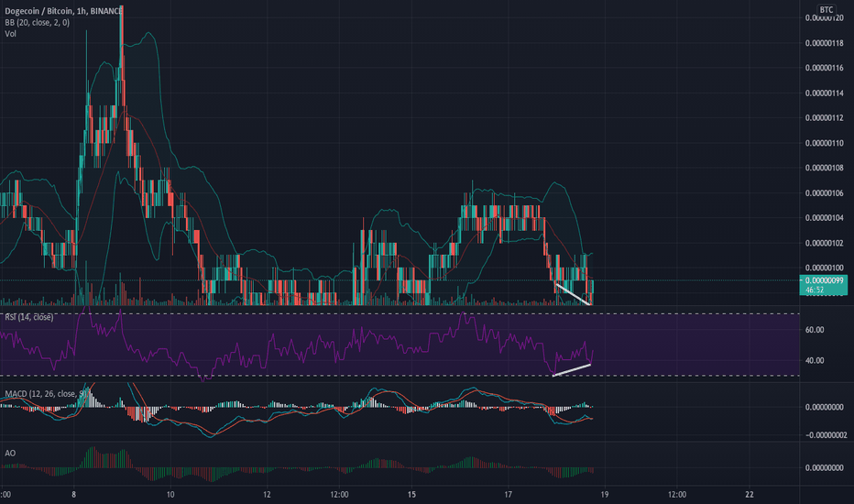Click the 0.00000108 price axis label
The width and height of the screenshot is (854, 504).
pyautogui.click(x=824, y=168)
